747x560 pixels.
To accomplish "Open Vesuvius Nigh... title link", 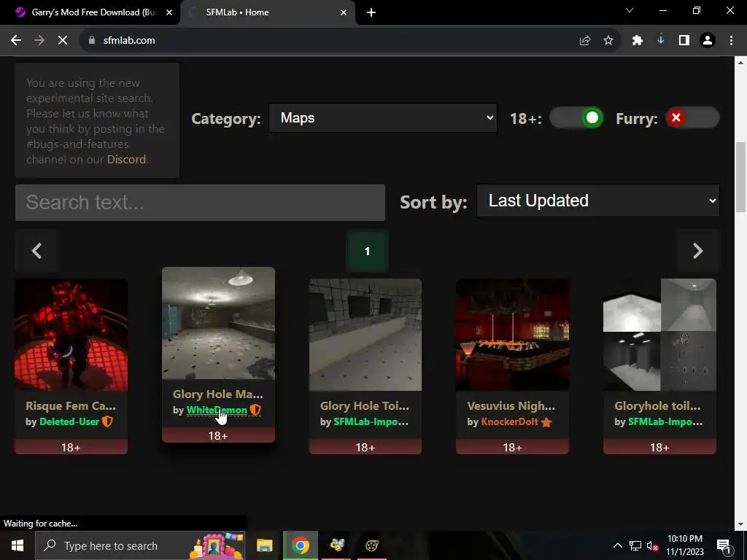I will click(x=511, y=406).
